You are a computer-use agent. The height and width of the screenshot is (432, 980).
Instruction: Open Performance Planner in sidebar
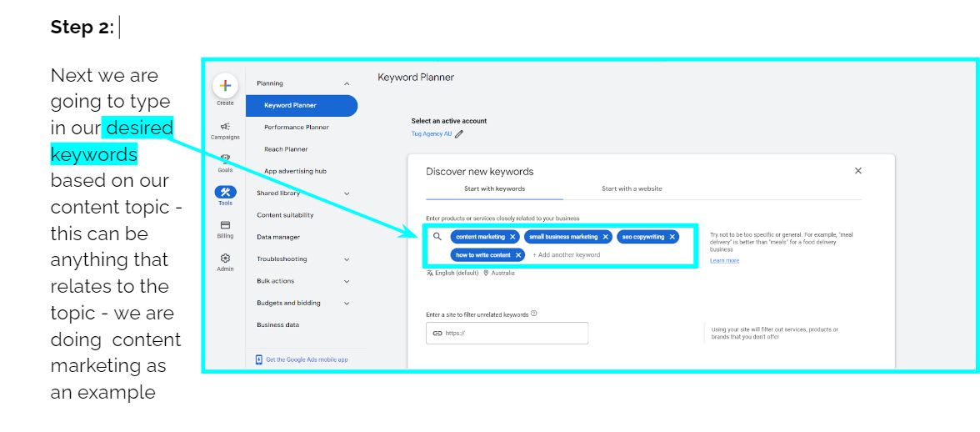(x=297, y=128)
